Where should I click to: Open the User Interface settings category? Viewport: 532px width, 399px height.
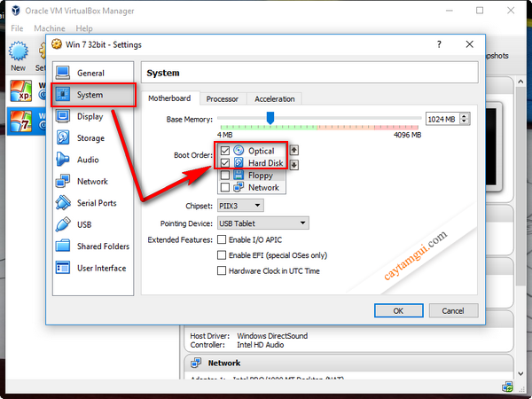click(x=93, y=268)
